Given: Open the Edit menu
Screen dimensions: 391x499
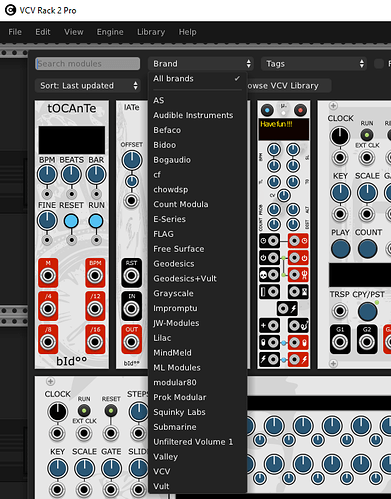Looking at the screenshot, I should pyautogui.click(x=43, y=32).
